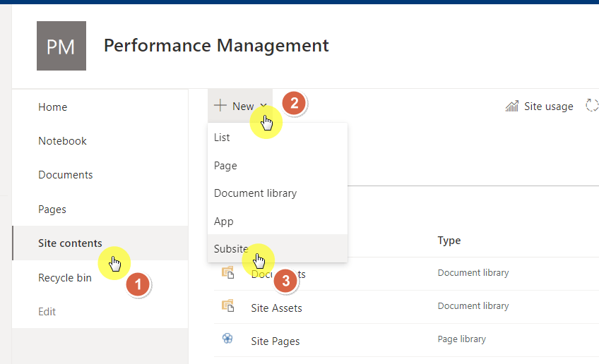Click Edit link under navigation
This screenshot has width=599, height=364.
coord(47,312)
